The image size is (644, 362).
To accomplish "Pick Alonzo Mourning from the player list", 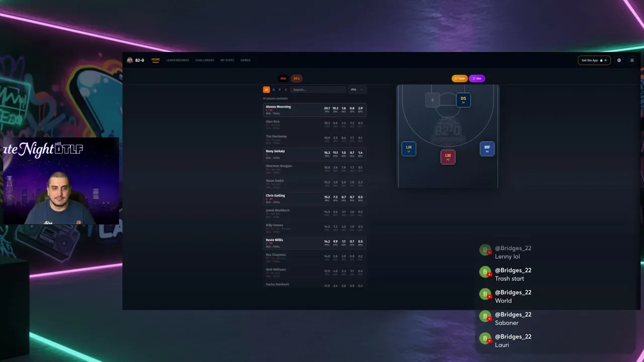I will click(x=314, y=110).
